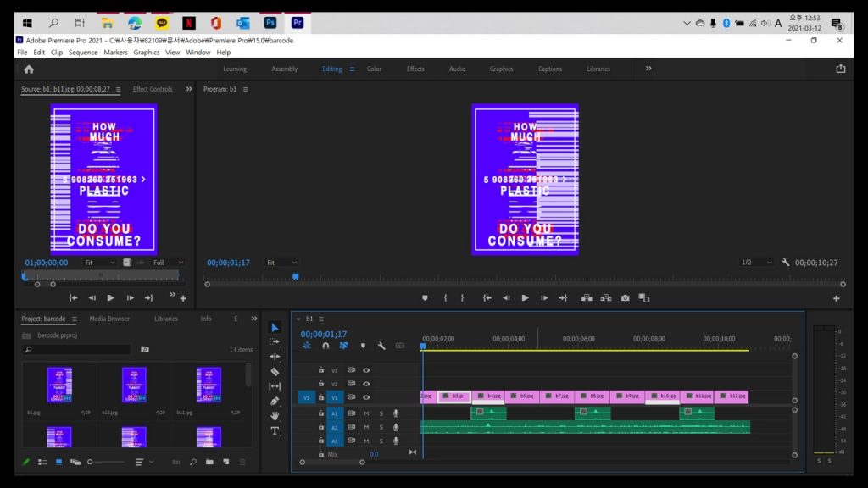Open the Sequence menu
This screenshot has height=488, width=868.
(83, 53)
